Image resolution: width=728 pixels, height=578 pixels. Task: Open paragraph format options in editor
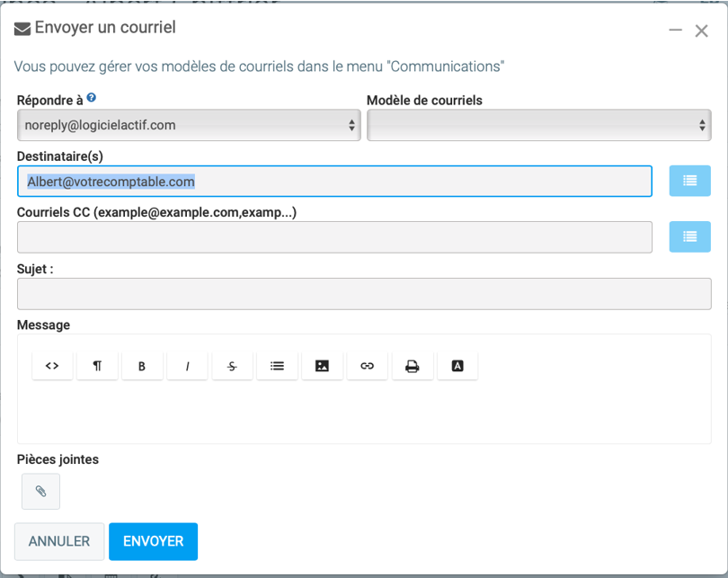[97, 366]
